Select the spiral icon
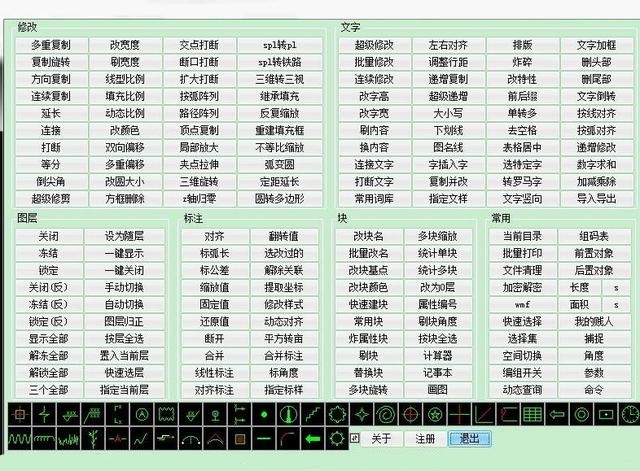The width and height of the screenshot is (640, 471). pyautogui.click(x=386, y=415)
